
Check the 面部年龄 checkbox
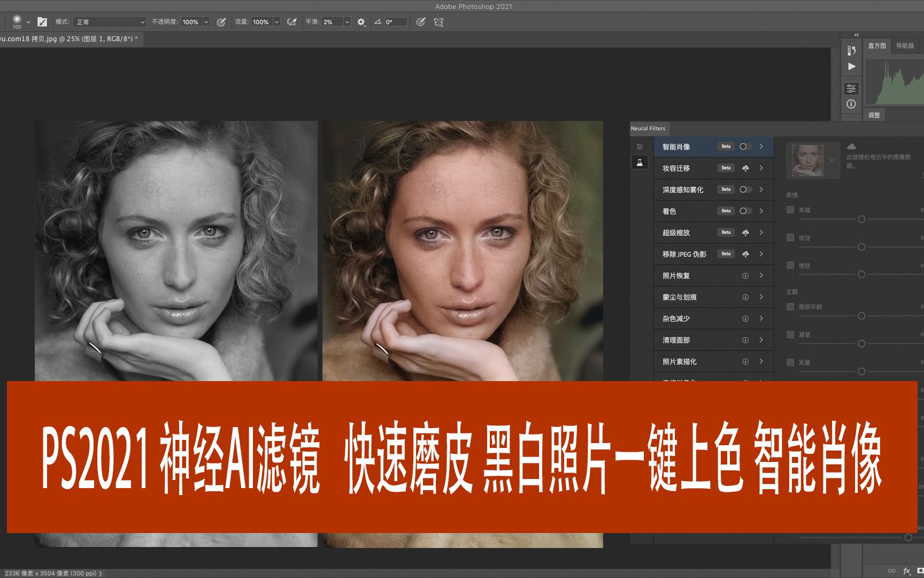(x=790, y=307)
